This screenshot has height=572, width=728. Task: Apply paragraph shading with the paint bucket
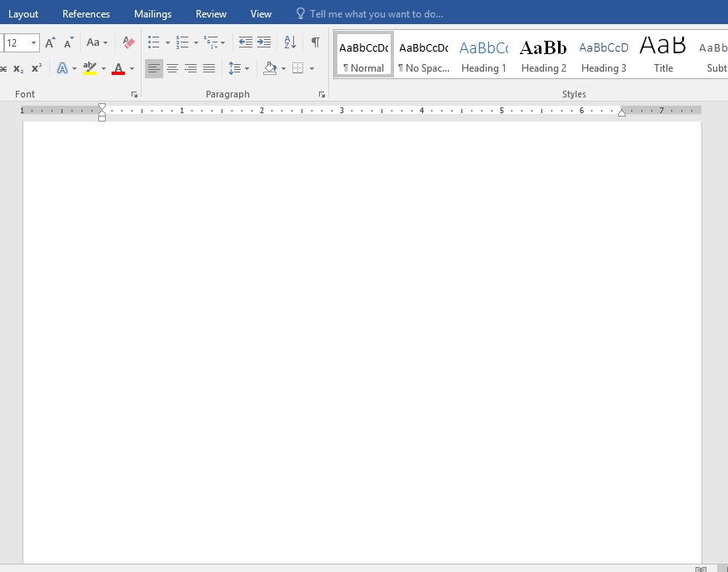pyautogui.click(x=270, y=68)
